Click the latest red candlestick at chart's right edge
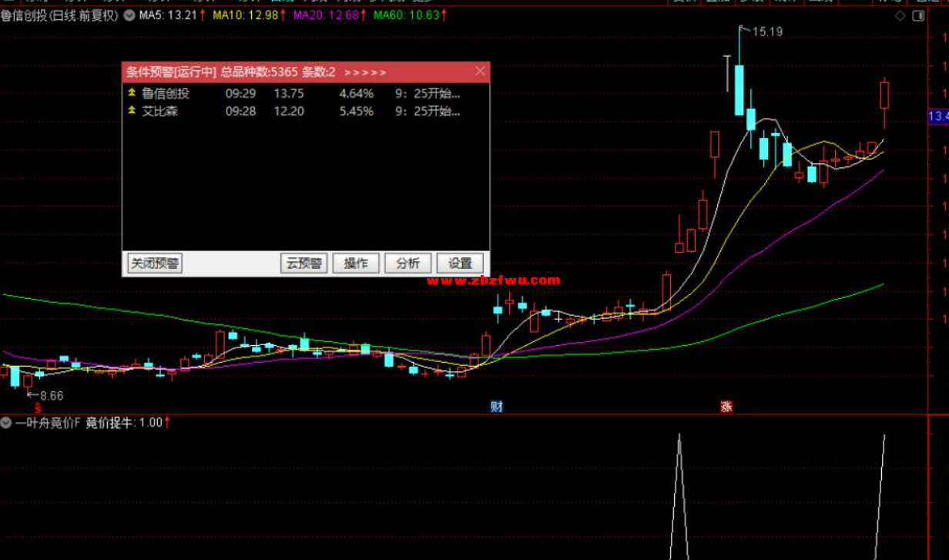Screen dimensions: 949x560 pos(884,96)
